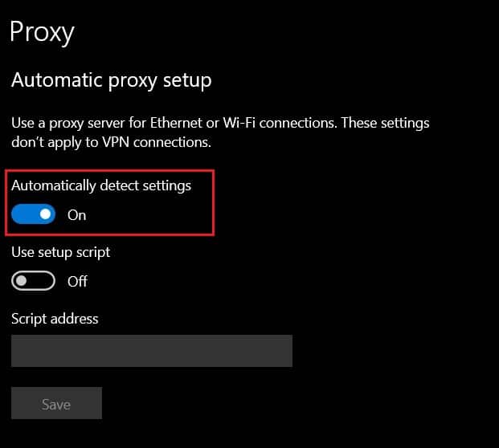The image size is (499, 448).
Task: Enable the Use setup script toggle
Action: click(x=33, y=281)
